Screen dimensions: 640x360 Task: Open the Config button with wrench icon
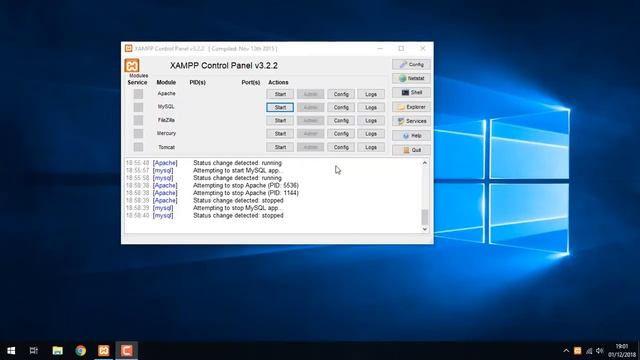pyautogui.click(x=411, y=64)
